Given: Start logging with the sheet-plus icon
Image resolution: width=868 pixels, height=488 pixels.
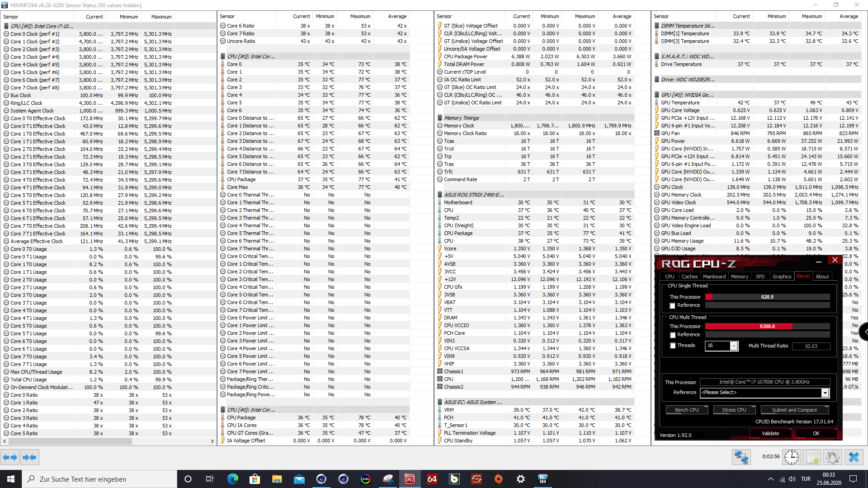Looking at the screenshot, I should coord(812,457).
